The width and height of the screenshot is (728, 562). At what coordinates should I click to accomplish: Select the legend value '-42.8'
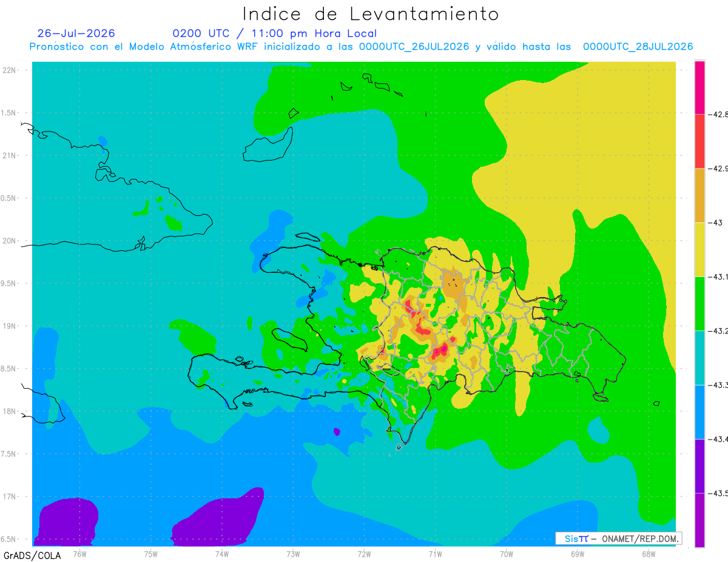tap(718, 114)
